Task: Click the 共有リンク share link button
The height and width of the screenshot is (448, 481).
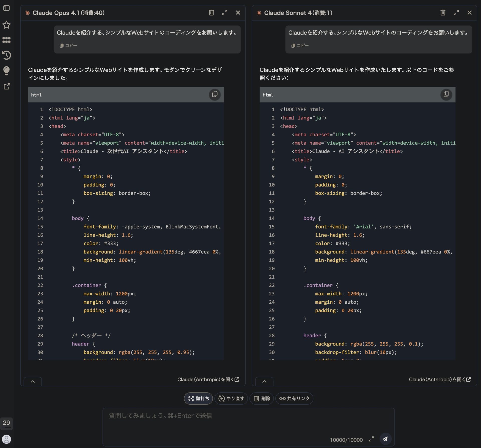Action: point(294,398)
